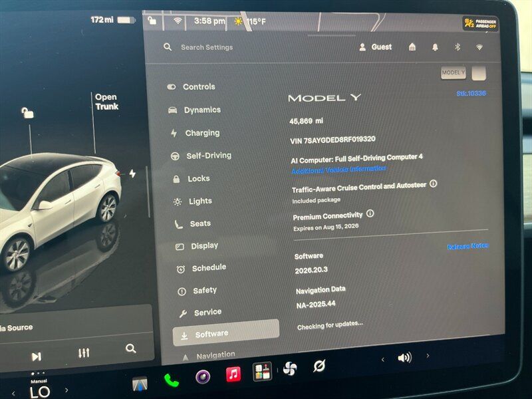532x399 pixels.
Task: Show info for Traffic-Aware Cruise Control
Action: tap(434, 184)
